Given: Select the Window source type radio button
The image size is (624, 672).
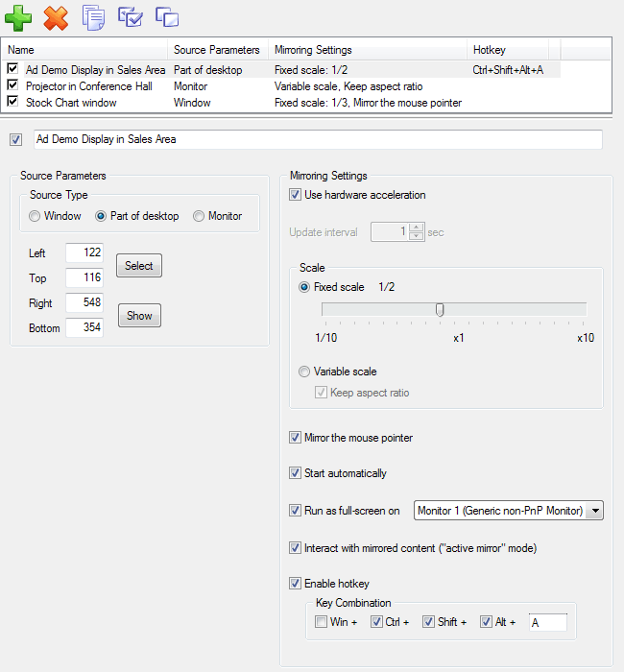Looking at the screenshot, I should [35, 216].
